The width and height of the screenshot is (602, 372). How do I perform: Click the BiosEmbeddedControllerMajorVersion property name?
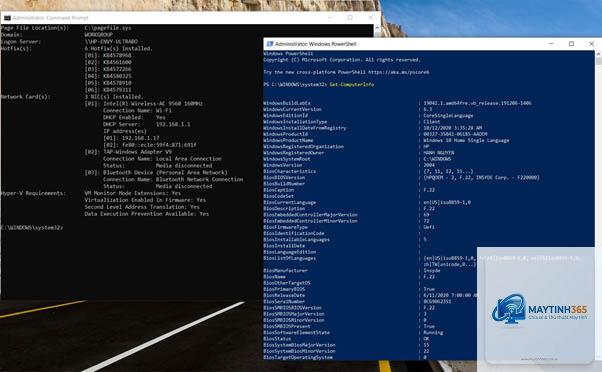tap(310, 215)
